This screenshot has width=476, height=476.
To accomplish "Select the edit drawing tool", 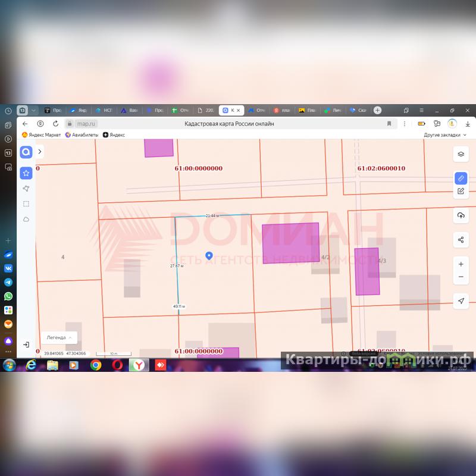I will (x=461, y=191).
